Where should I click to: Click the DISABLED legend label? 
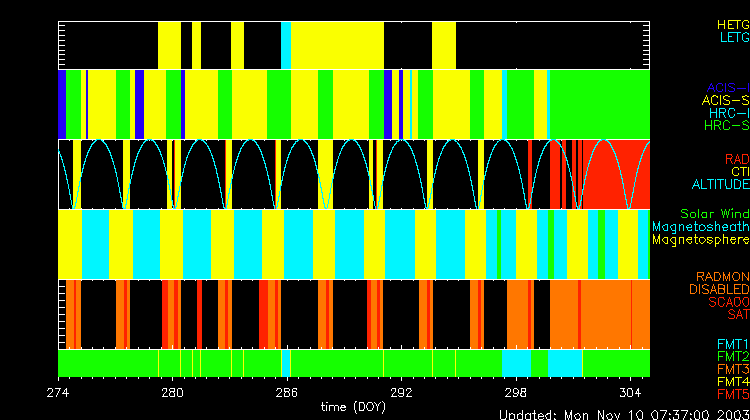point(719,289)
